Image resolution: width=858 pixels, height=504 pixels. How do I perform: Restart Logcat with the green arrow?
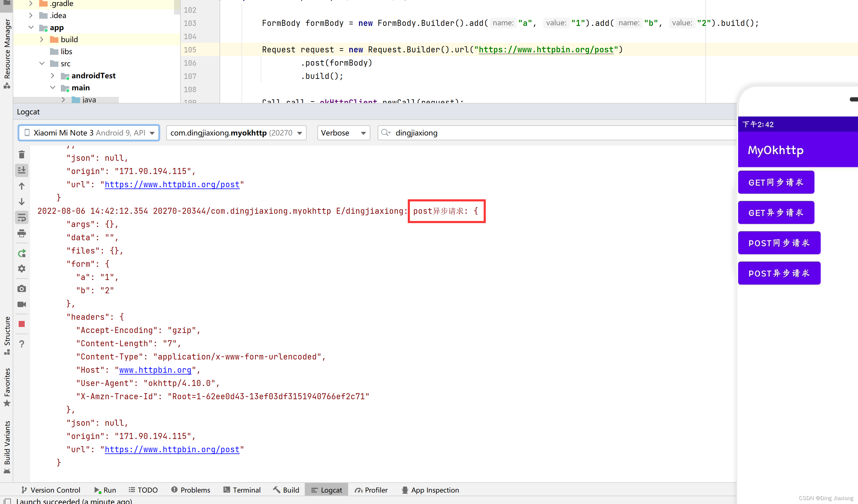point(21,253)
